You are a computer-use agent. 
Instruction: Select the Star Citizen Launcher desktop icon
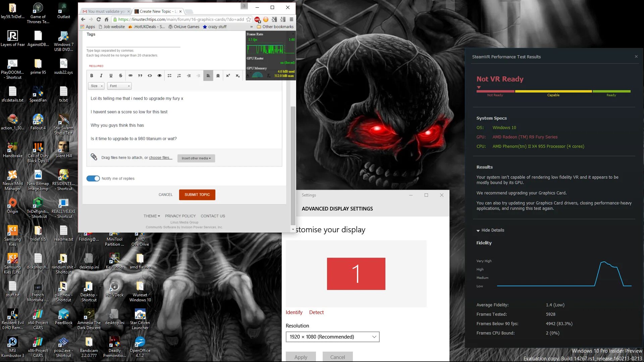(140, 319)
